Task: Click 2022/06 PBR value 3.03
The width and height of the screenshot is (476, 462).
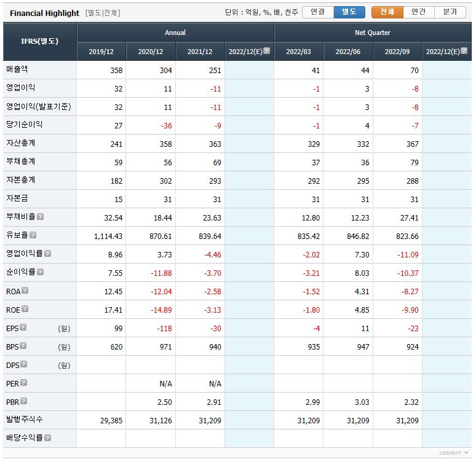Action: (x=362, y=402)
